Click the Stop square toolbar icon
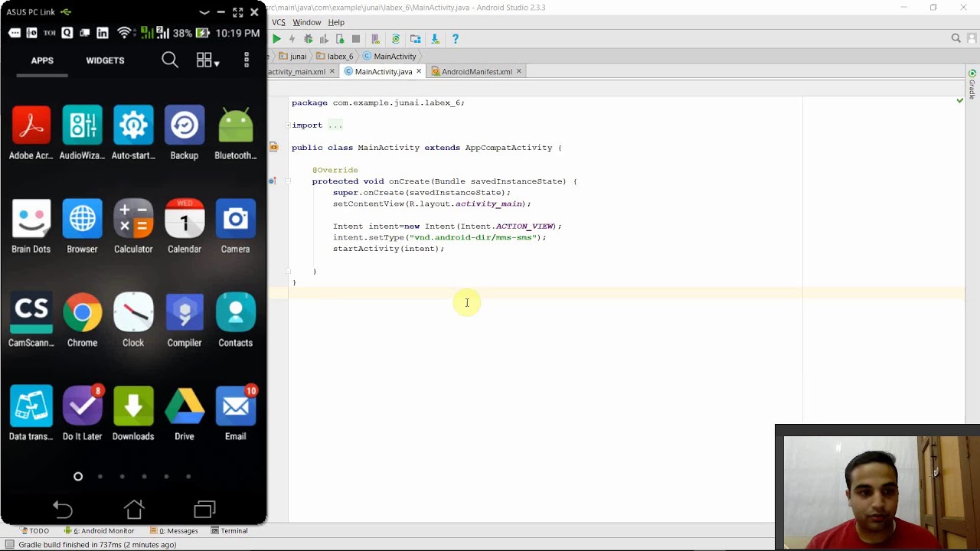Image resolution: width=980 pixels, height=551 pixels. [x=356, y=38]
